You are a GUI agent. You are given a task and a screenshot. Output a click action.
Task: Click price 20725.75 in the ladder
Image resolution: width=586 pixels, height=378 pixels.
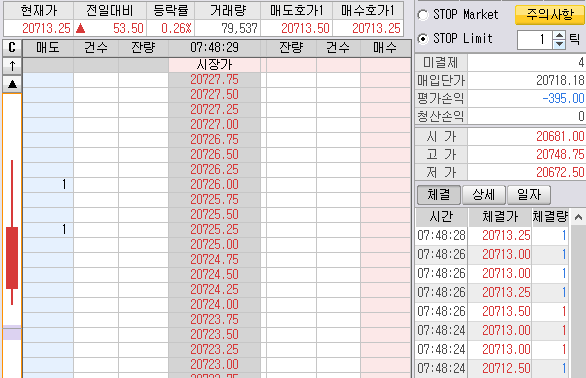coord(214,199)
